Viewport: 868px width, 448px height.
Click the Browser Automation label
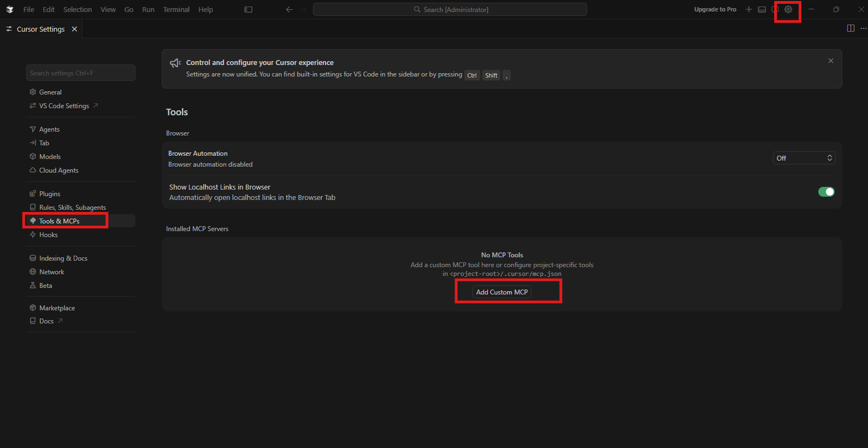[x=198, y=154]
